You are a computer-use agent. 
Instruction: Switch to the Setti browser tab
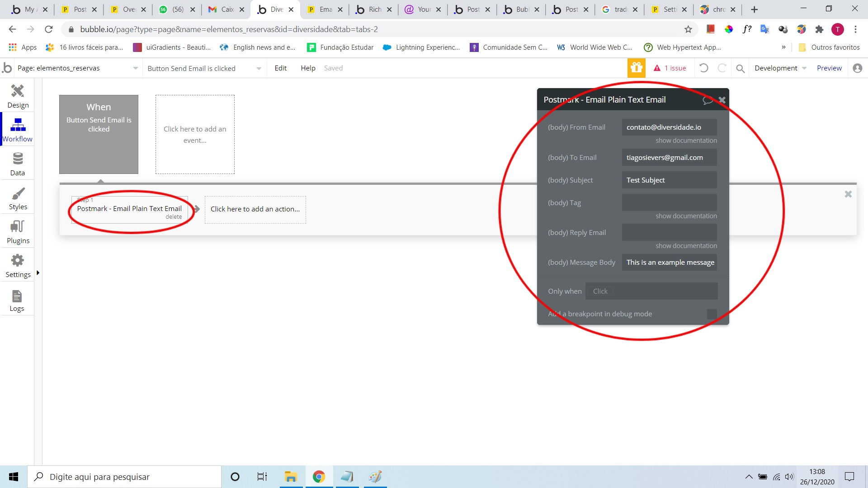click(668, 9)
